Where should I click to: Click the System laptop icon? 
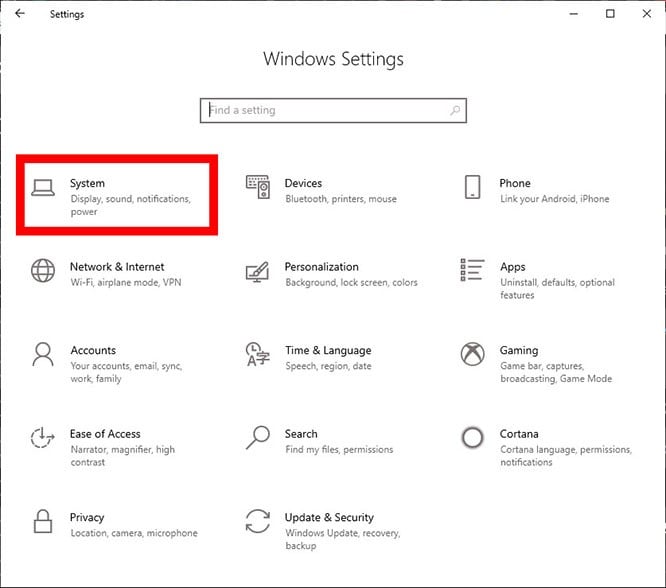click(43, 187)
